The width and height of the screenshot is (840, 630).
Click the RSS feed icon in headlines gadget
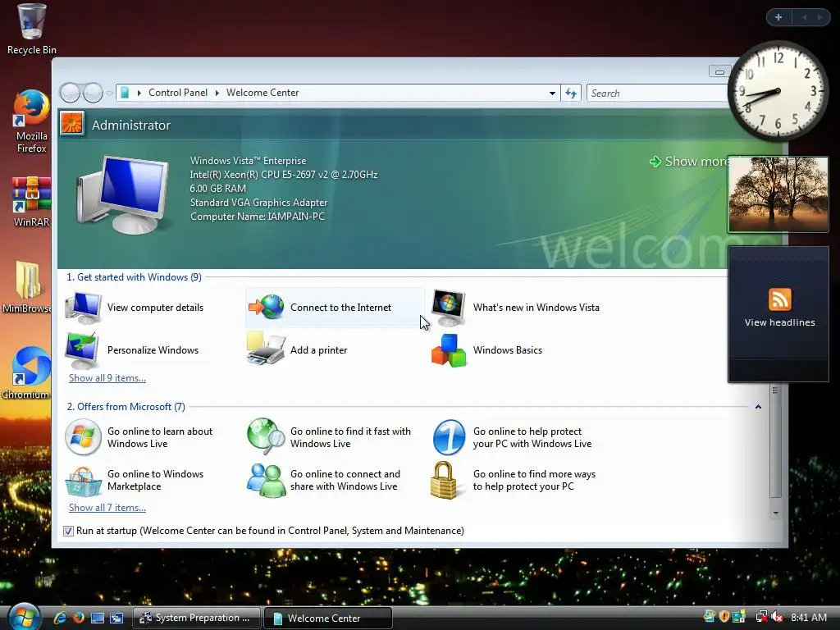tap(779, 299)
